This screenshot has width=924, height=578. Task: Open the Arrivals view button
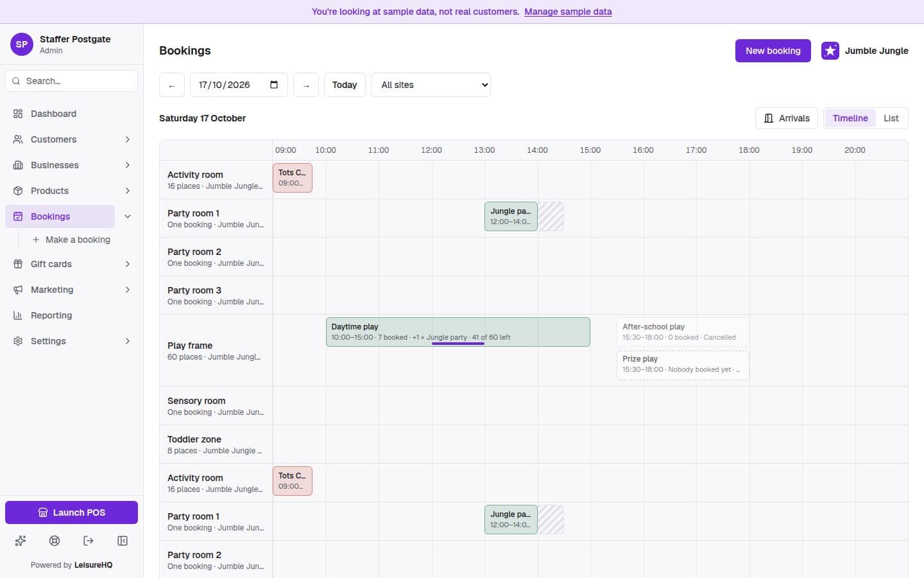787,118
